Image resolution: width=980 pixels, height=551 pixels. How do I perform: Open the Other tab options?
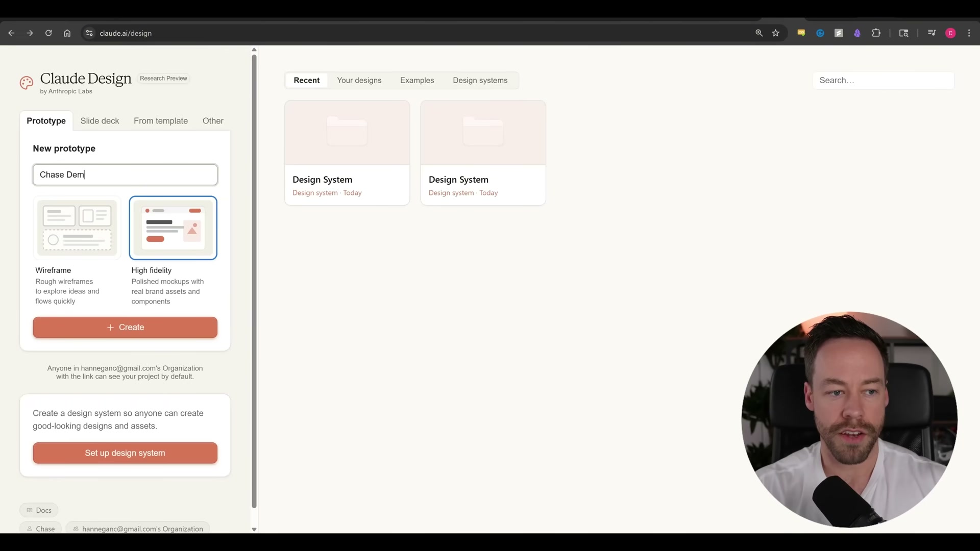point(213,121)
